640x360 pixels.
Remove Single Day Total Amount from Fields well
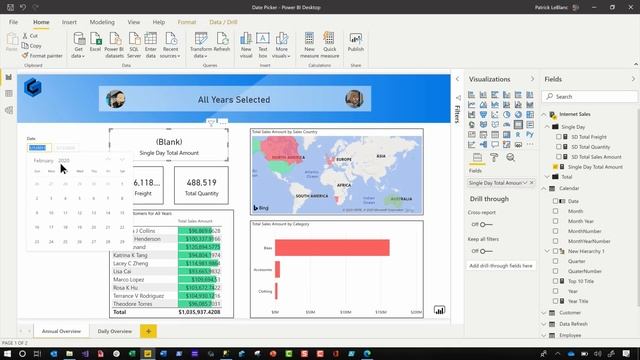531,183
